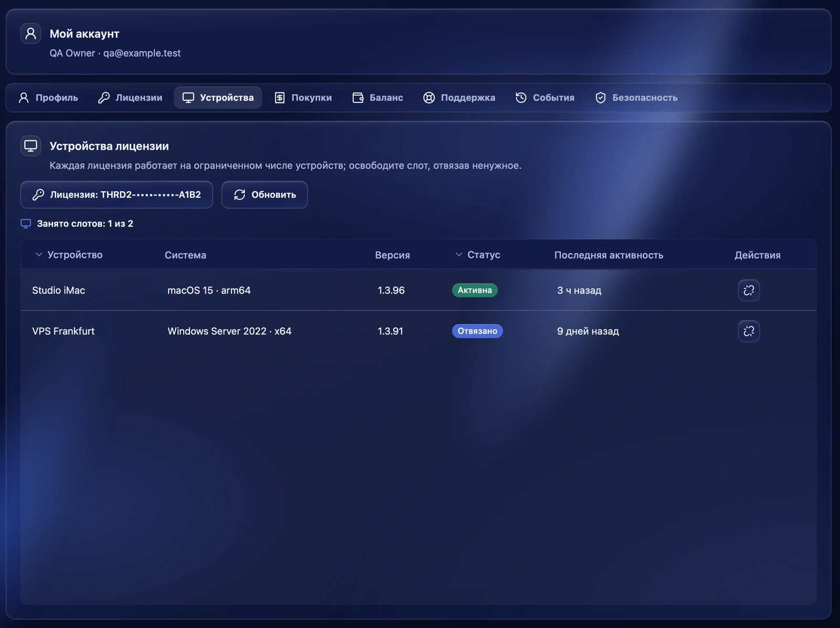Click the monitor icon beside Занято слотов
840x628 pixels.
pos(26,224)
